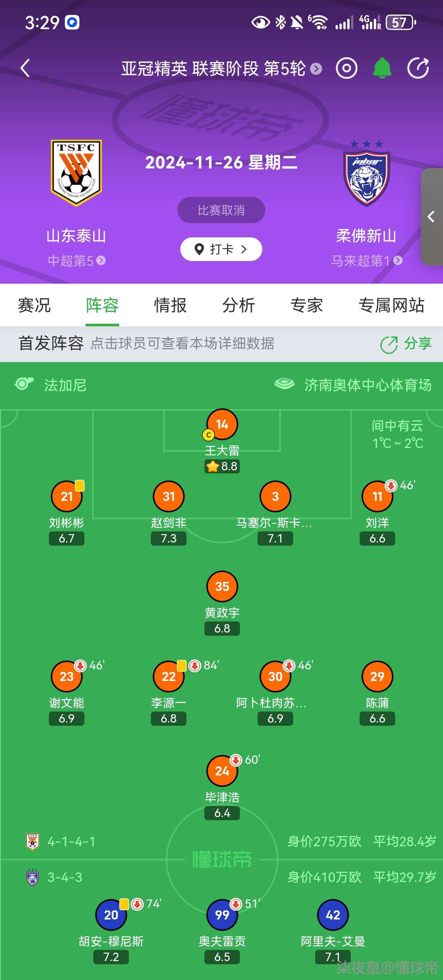
Task: Pull out the side drawer handle
Action: [432, 217]
